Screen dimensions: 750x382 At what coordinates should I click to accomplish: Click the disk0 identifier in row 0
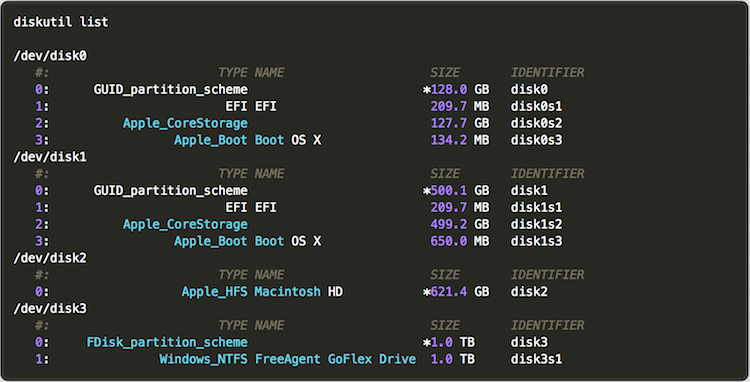529,89
